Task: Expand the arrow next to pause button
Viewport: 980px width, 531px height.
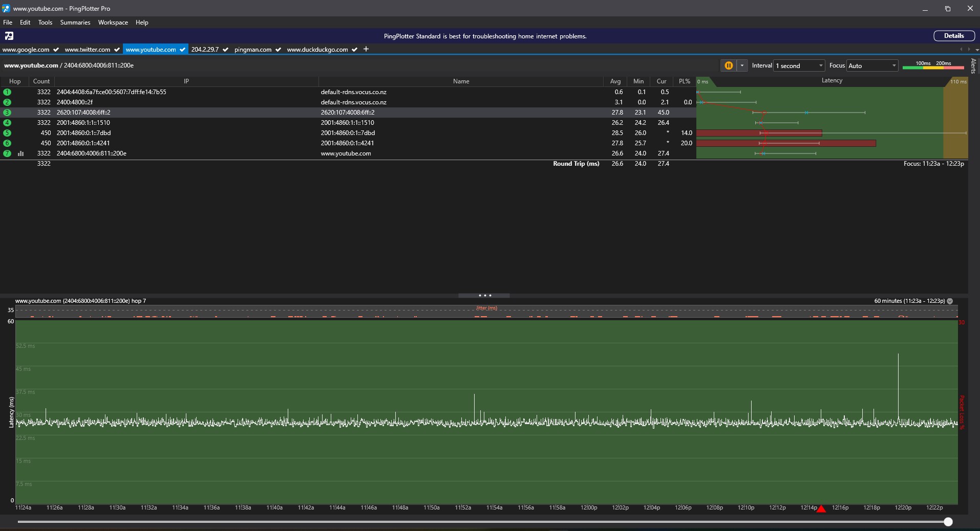Action: [742, 65]
